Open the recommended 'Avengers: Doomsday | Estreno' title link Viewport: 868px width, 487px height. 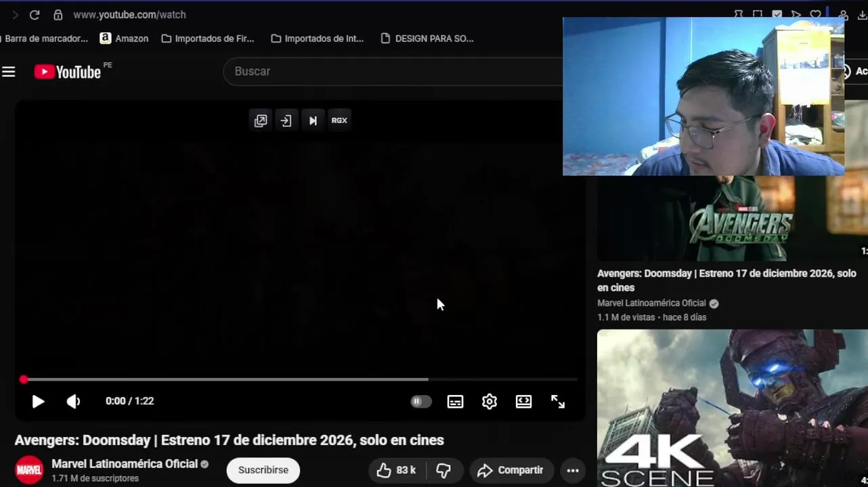(726, 281)
